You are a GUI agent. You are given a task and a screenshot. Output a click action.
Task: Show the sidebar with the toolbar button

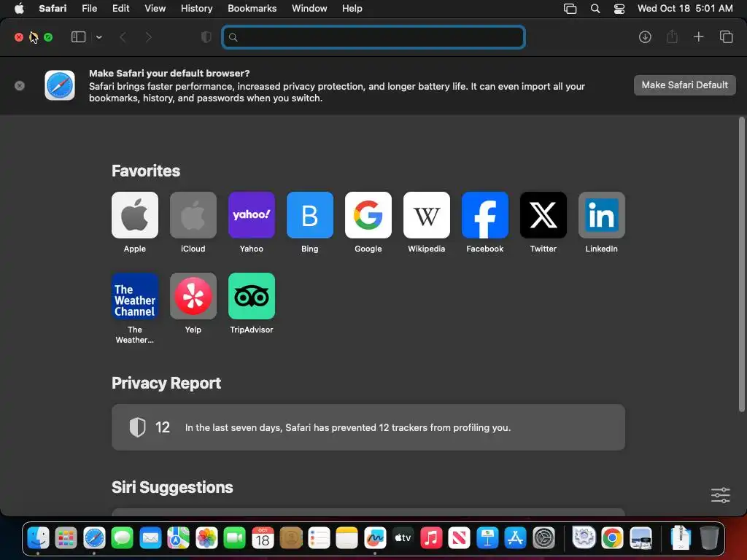(78, 37)
